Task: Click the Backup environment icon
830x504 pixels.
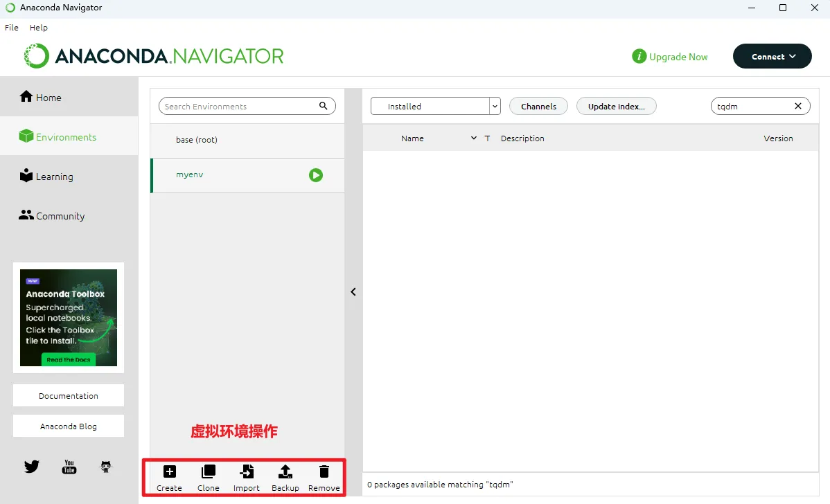Action: tap(285, 471)
